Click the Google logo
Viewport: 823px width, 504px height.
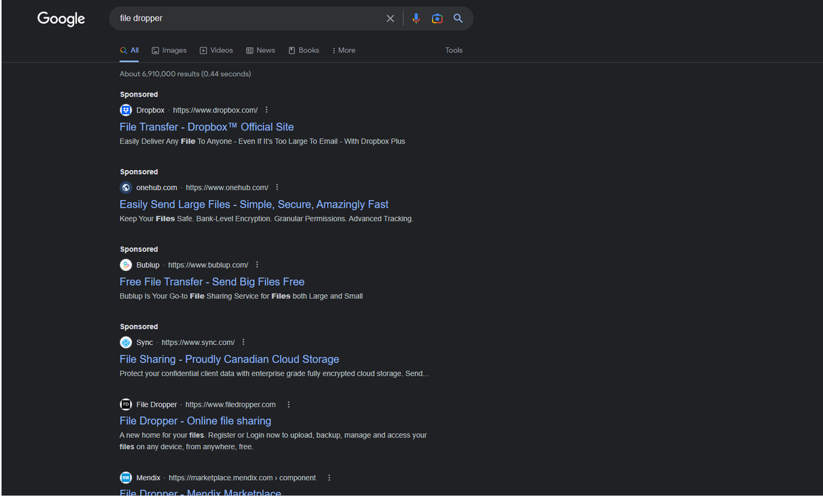[61, 19]
